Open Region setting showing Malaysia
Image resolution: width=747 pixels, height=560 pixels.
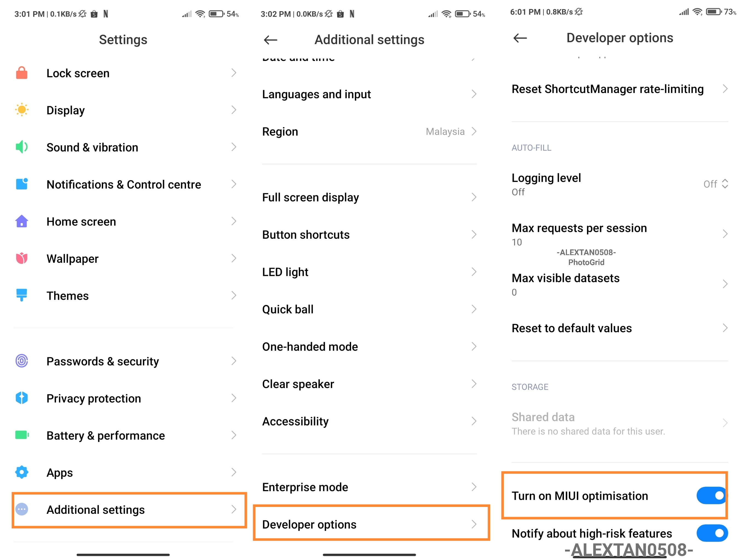(369, 132)
